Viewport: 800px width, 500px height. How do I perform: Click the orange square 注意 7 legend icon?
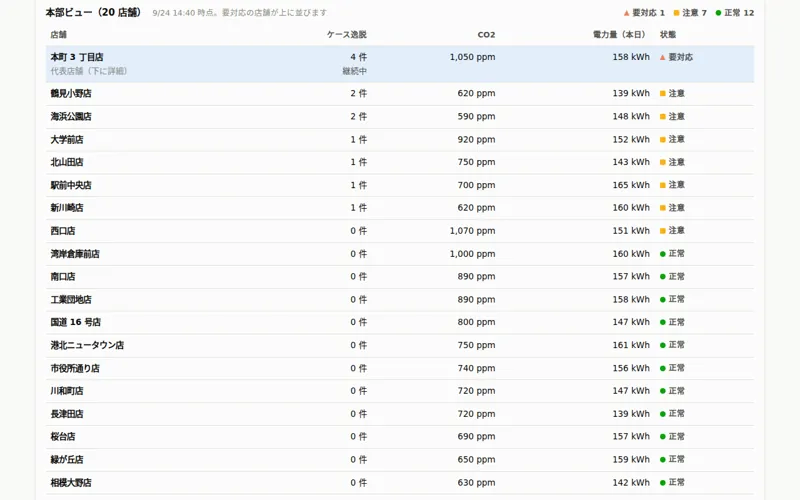click(x=677, y=13)
